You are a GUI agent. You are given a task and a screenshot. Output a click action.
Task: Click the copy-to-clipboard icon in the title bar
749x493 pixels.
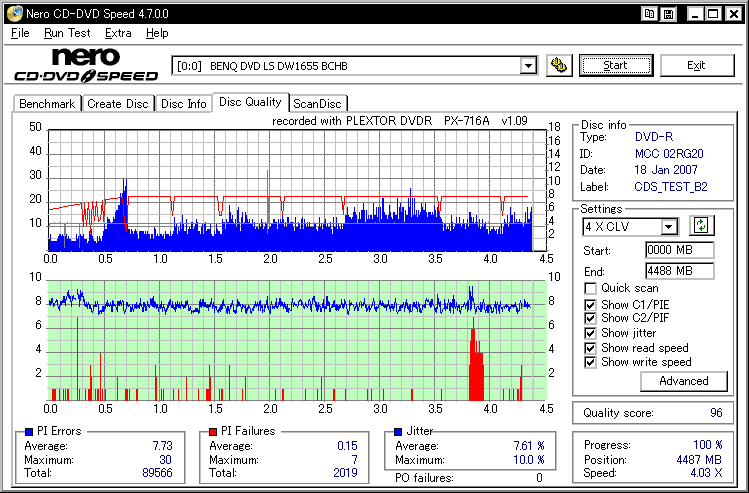tap(648, 13)
